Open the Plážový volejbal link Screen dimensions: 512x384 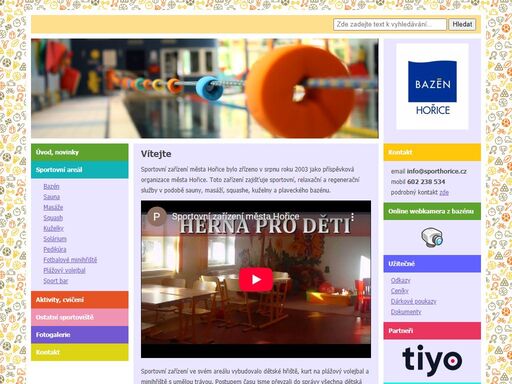point(64,270)
